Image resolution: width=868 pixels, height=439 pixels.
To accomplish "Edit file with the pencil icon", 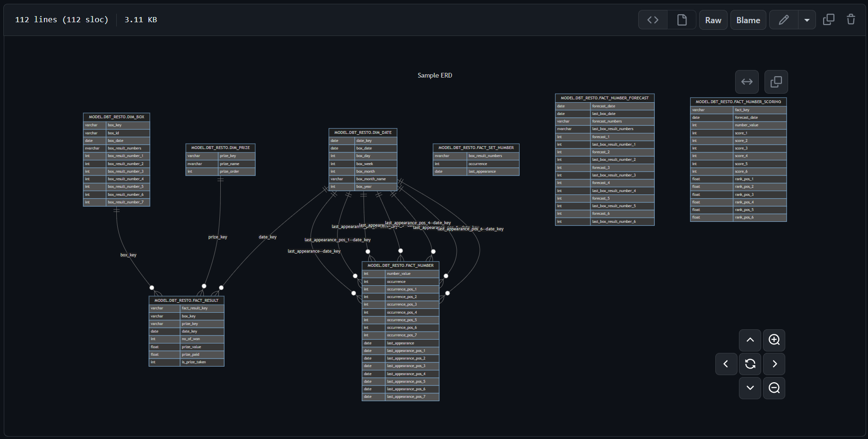I will pos(783,20).
